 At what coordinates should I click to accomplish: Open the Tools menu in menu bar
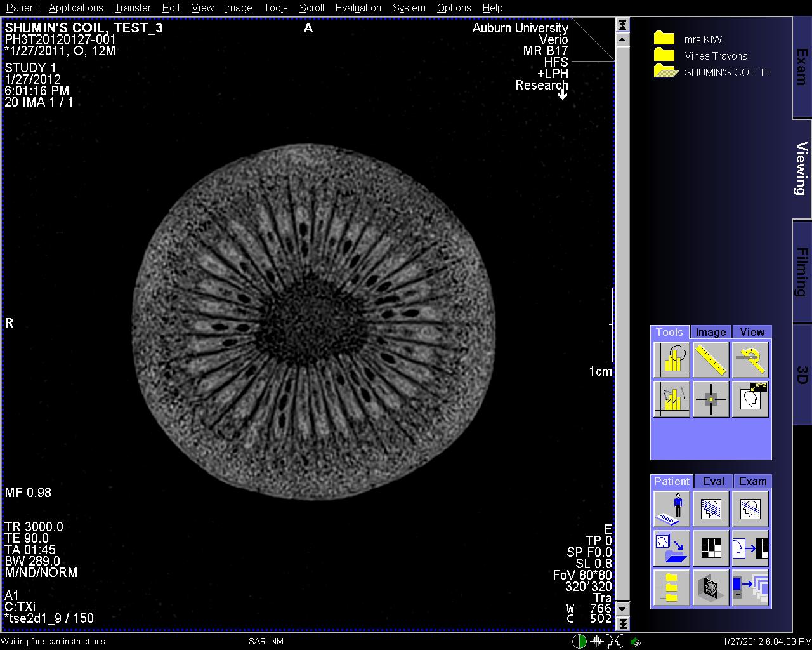[275, 8]
